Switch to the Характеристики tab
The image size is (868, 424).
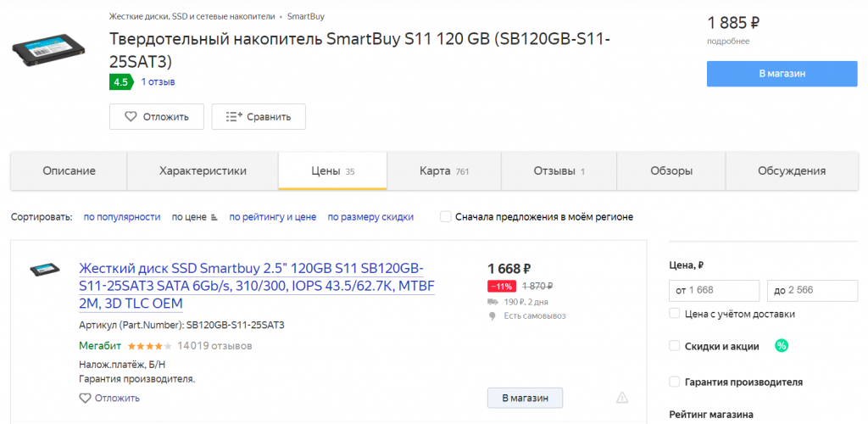coord(203,170)
